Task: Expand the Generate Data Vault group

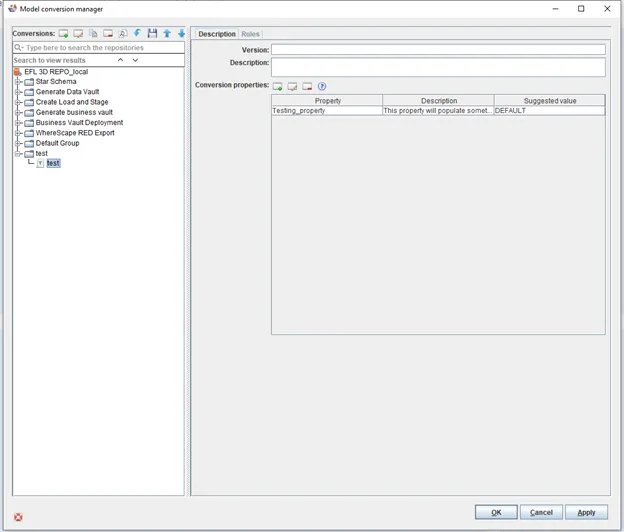Action: (17, 92)
